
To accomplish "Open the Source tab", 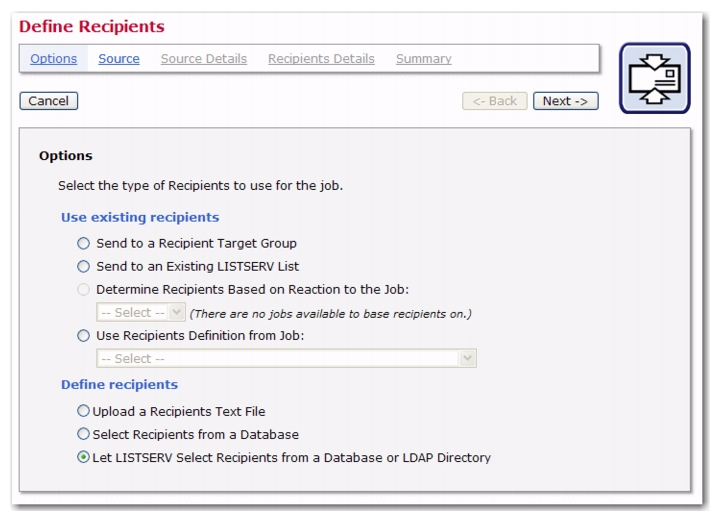I will [119, 59].
